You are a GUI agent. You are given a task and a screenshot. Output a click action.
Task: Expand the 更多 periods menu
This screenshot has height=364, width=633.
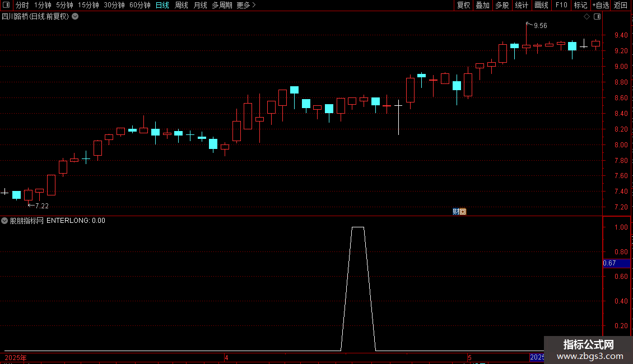(246, 5)
